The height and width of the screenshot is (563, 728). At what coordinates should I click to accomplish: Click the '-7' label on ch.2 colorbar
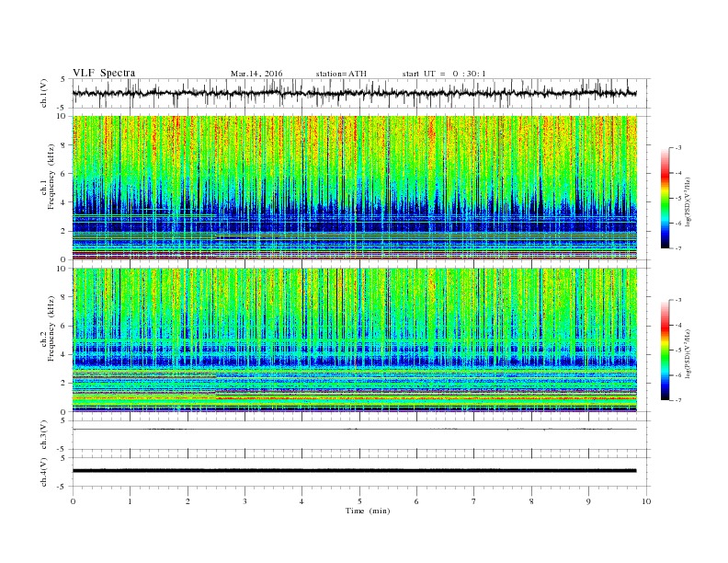point(677,400)
